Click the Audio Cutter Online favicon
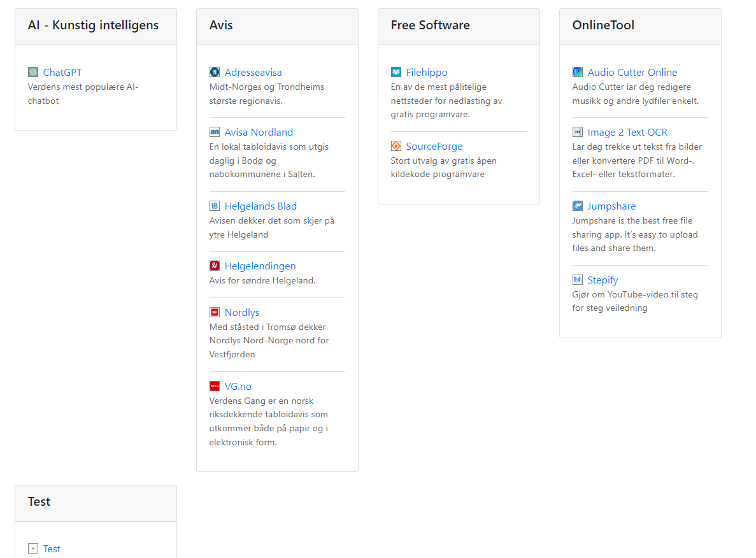 coord(578,73)
